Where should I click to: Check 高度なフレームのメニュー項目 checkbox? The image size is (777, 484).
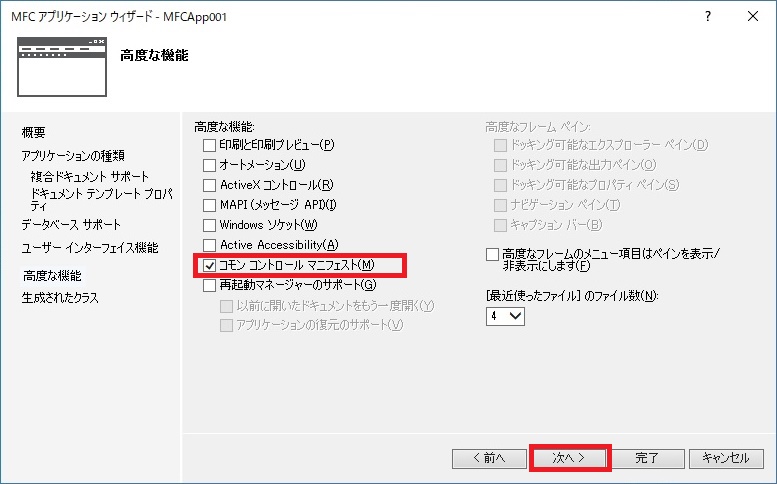(x=492, y=255)
